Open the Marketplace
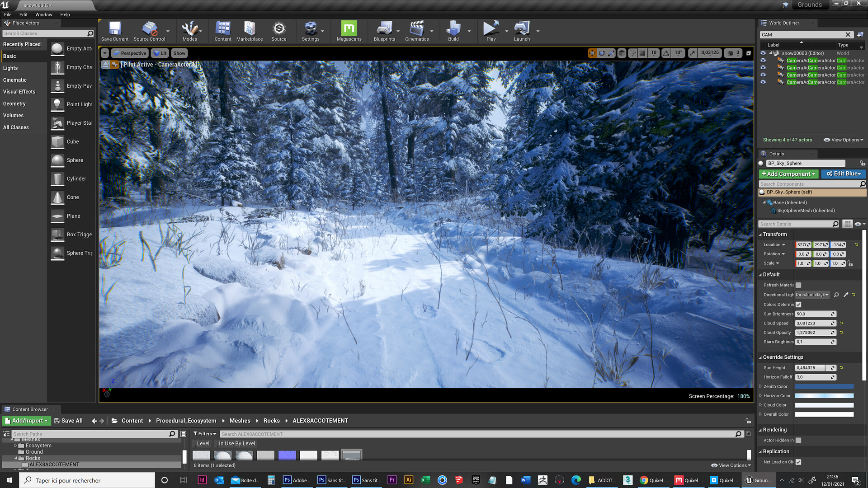 [x=249, y=30]
